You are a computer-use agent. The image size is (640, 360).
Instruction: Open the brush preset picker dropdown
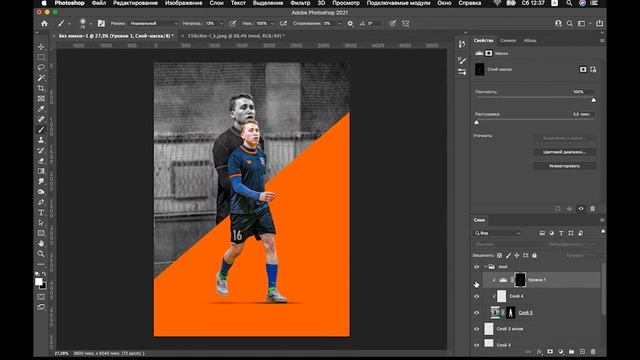(x=91, y=24)
